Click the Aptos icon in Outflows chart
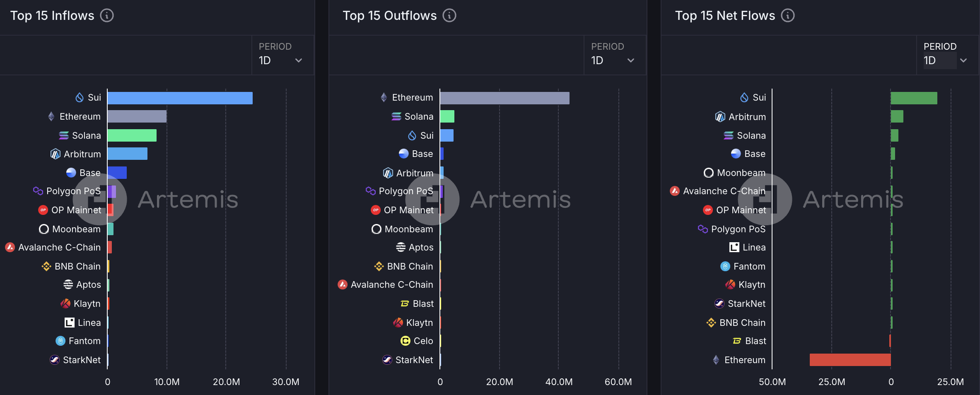This screenshot has height=395, width=980. coord(401,247)
